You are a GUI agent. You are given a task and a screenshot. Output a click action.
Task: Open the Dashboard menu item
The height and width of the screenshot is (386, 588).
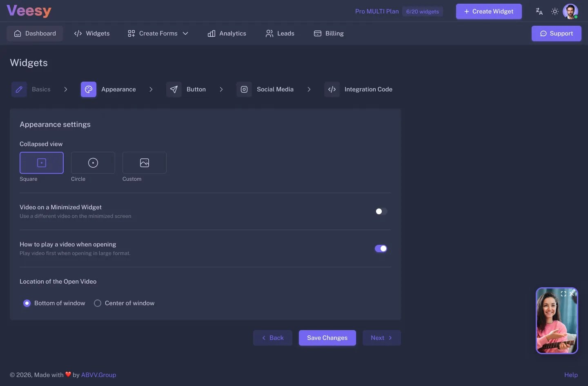[x=35, y=33]
